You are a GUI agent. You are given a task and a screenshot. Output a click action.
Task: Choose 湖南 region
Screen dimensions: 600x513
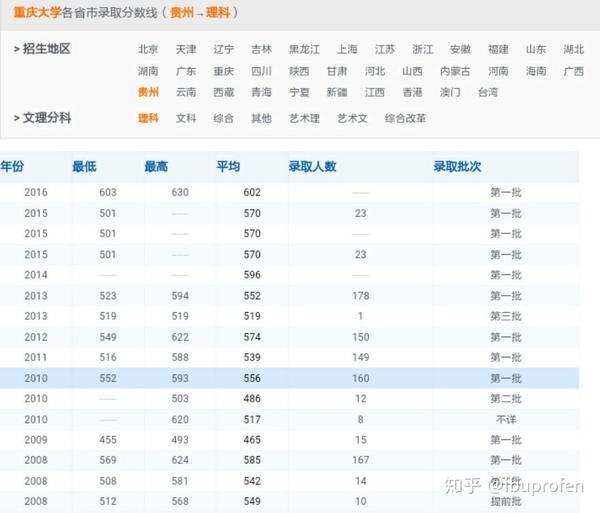click(148, 71)
